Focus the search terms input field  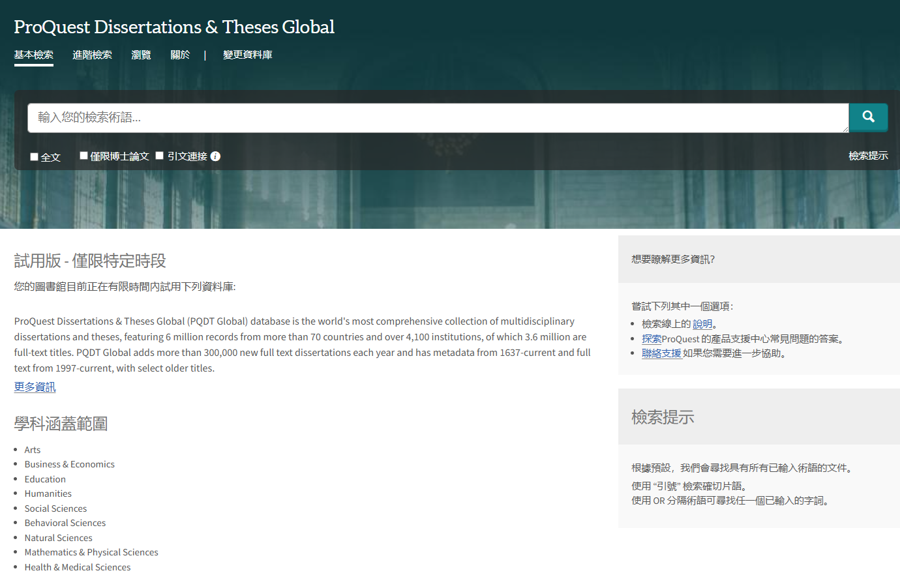(x=438, y=118)
